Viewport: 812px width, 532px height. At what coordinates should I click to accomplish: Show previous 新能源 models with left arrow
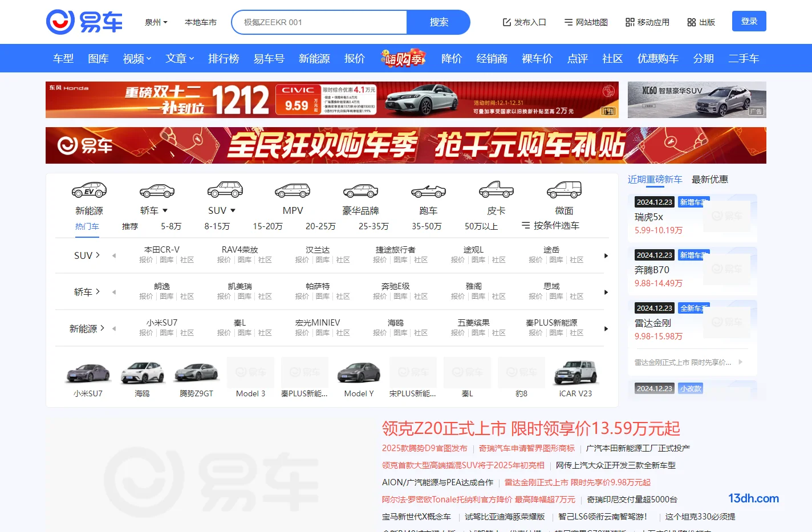[114, 328]
